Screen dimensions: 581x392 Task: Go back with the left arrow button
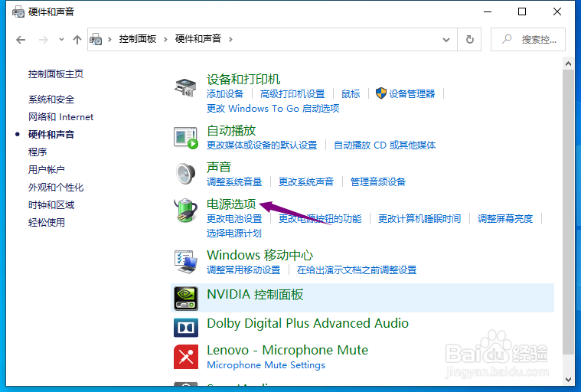pyautogui.click(x=21, y=40)
